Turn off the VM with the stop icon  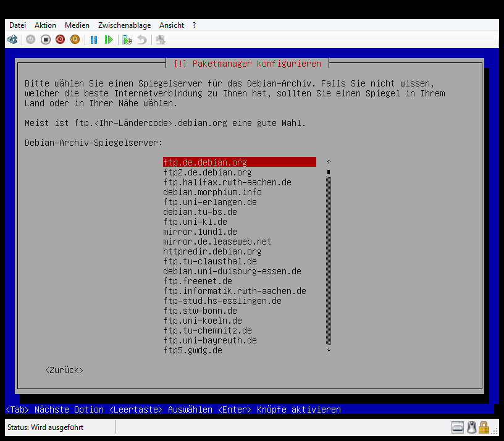[46, 40]
